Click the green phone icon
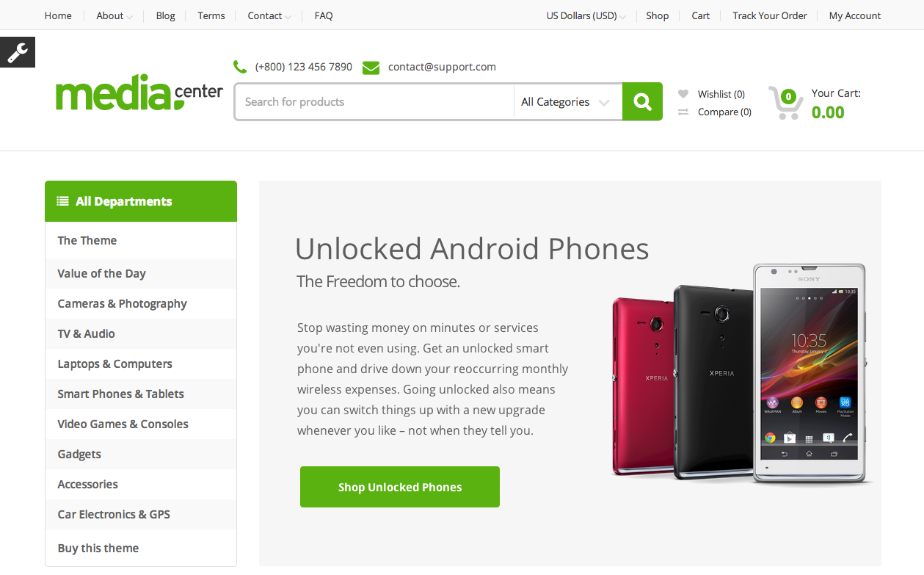The height and width of the screenshot is (575, 924). click(x=240, y=67)
